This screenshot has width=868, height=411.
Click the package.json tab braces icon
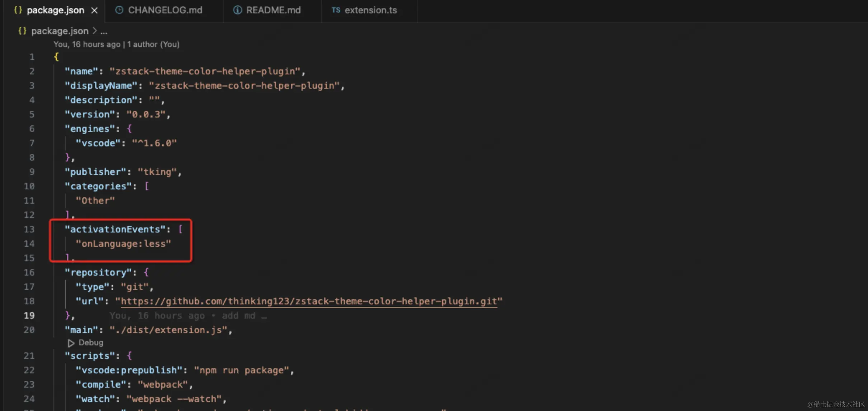tap(18, 10)
